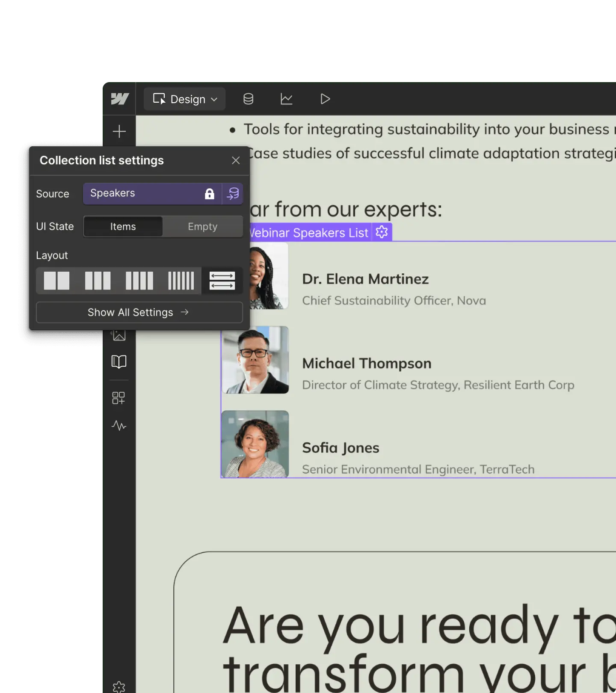Close the Collection list settings panel
The image size is (616, 693).
coord(236,160)
